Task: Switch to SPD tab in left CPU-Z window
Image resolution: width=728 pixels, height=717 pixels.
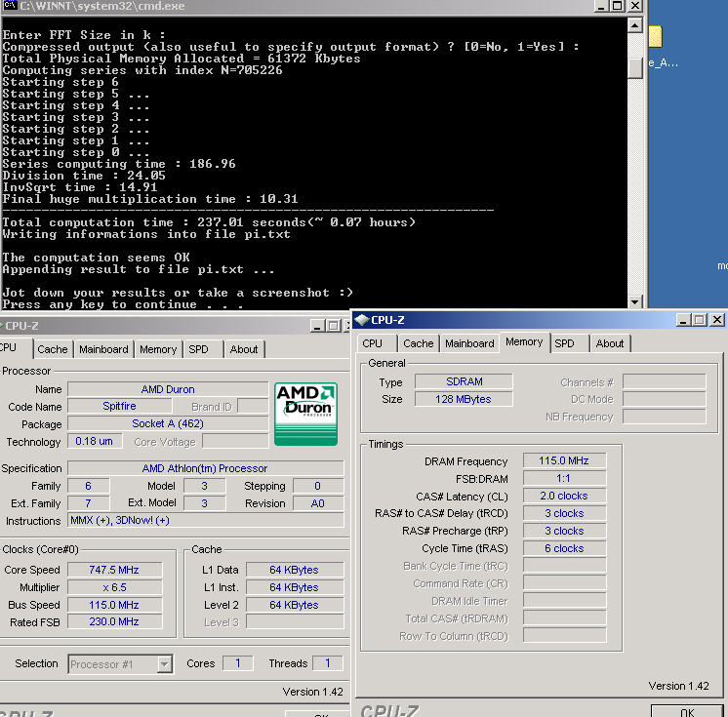Action: [x=198, y=349]
